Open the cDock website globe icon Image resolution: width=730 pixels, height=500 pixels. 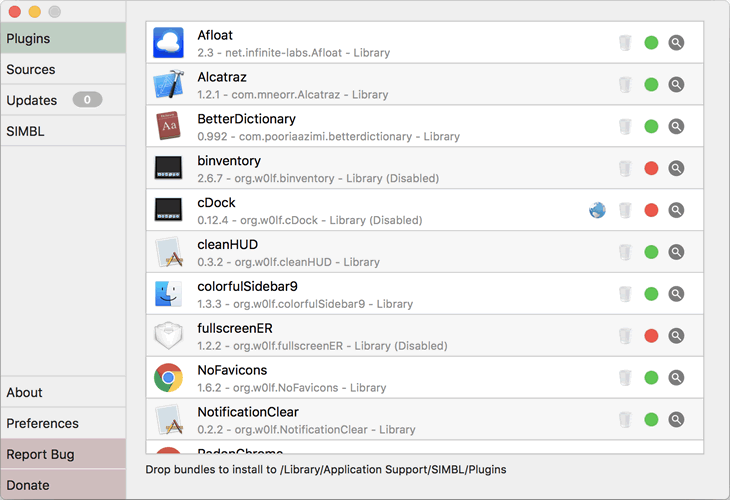tap(597, 210)
